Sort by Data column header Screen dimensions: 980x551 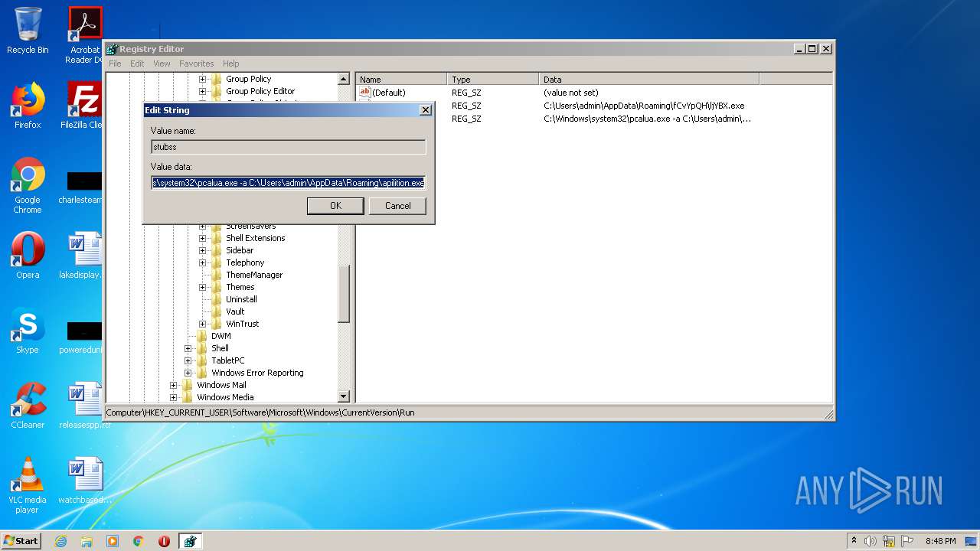[649, 79]
